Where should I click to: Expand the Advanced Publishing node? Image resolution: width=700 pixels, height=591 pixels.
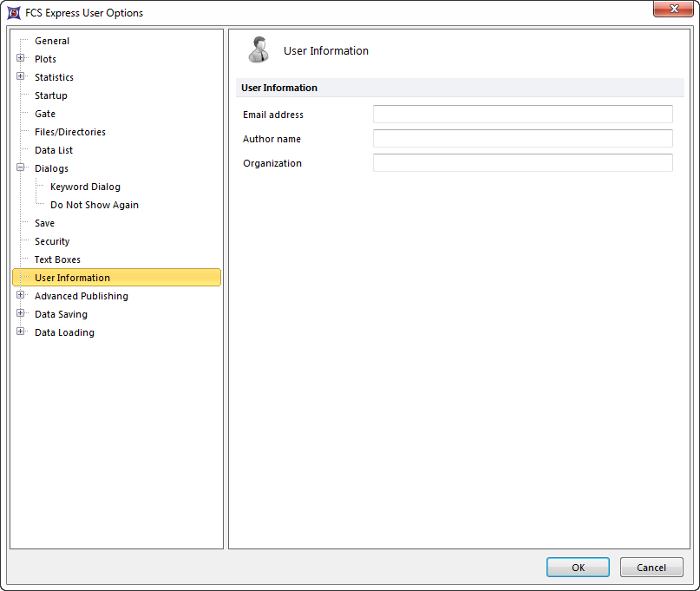pos(21,296)
